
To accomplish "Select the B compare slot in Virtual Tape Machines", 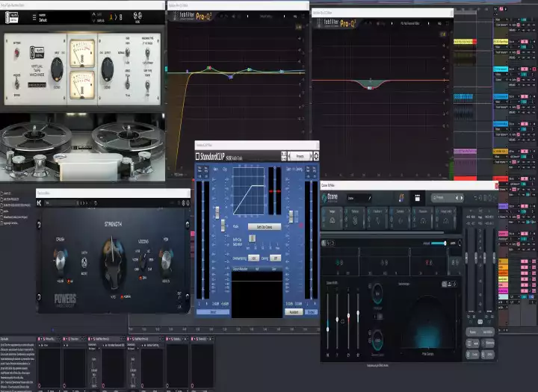I will 120,17.
